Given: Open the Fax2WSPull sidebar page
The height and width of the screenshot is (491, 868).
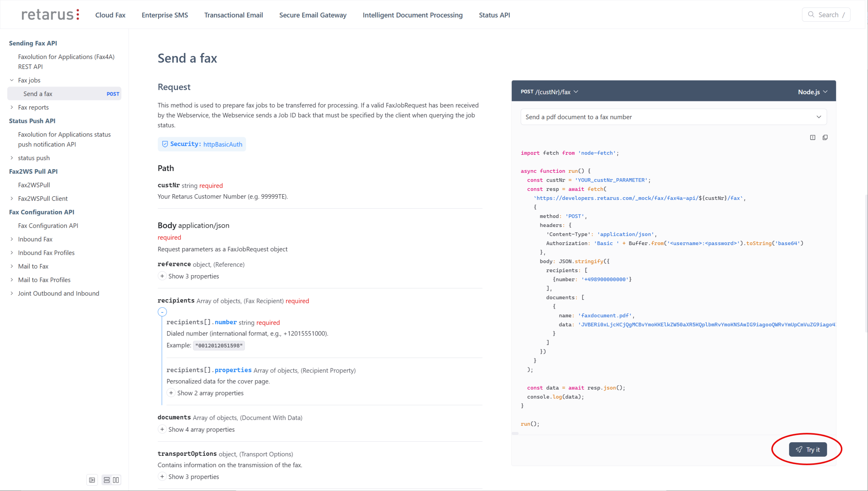Looking at the screenshot, I should 34,185.
